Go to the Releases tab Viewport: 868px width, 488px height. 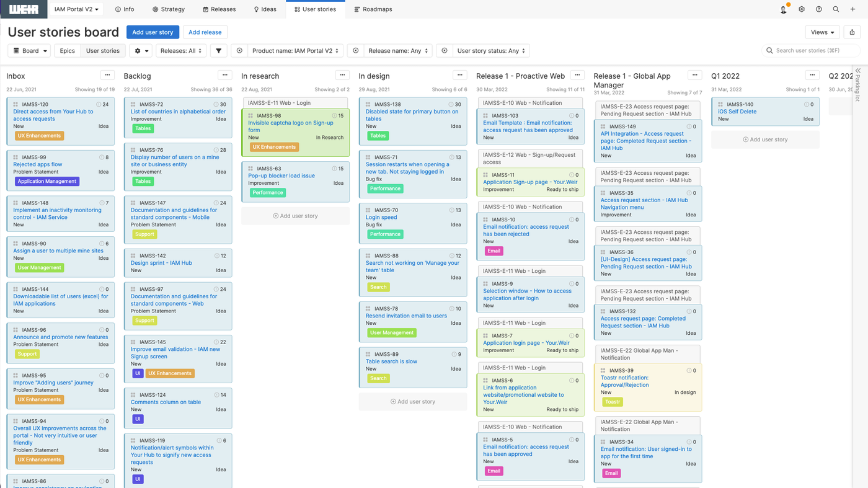pyautogui.click(x=219, y=9)
